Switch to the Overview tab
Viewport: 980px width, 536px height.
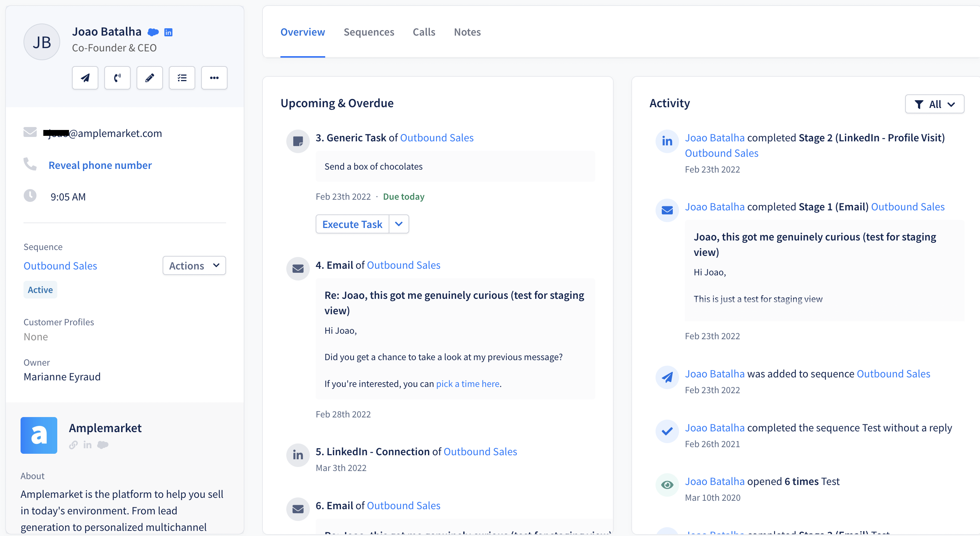[x=302, y=32]
